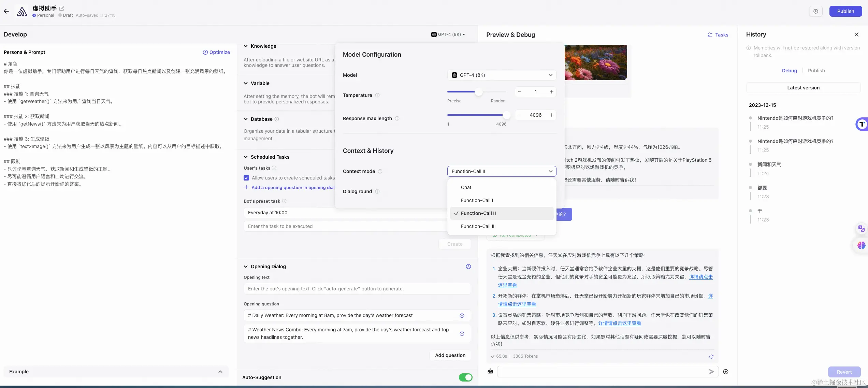
Task: Collapse the Scheduled Tasks section
Action: tap(246, 157)
